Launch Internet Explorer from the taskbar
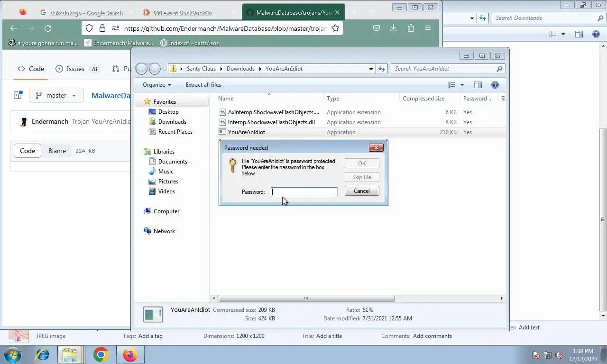 pos(43,355)
